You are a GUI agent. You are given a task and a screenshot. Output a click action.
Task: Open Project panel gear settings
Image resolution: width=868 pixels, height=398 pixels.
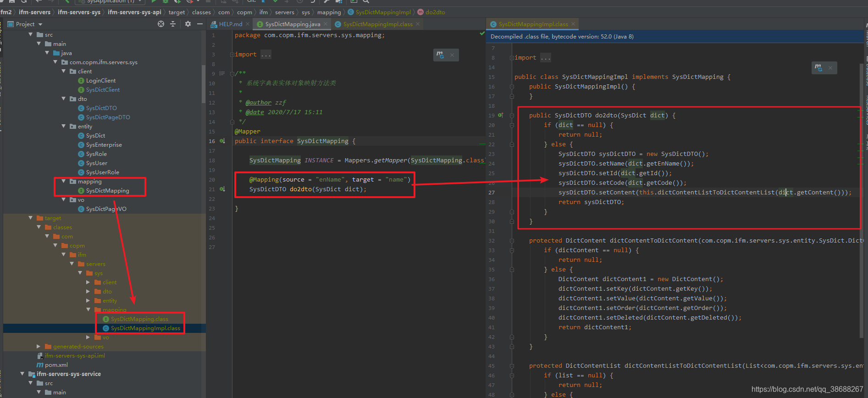pyautogui.click(x=188, y=24)
